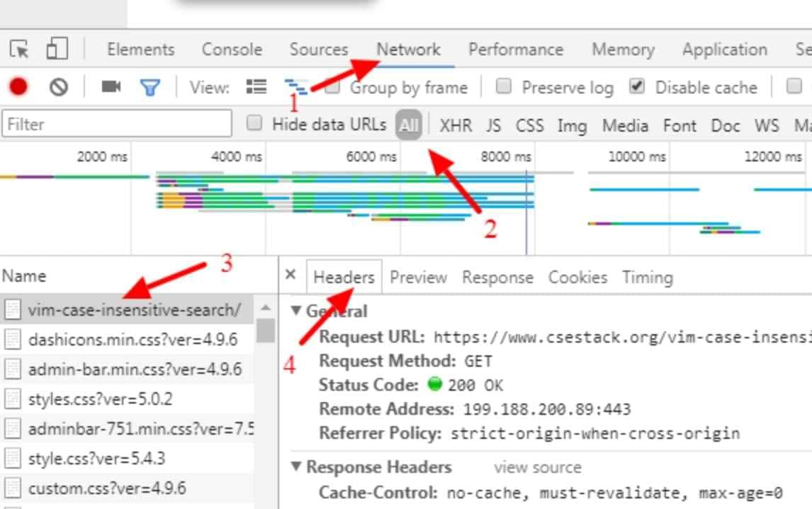Screen dimensions: 812x509
Task: Click the Remote Address value 199.188.200.89:443
Action: pyautogui.click(x=547, y=409)
